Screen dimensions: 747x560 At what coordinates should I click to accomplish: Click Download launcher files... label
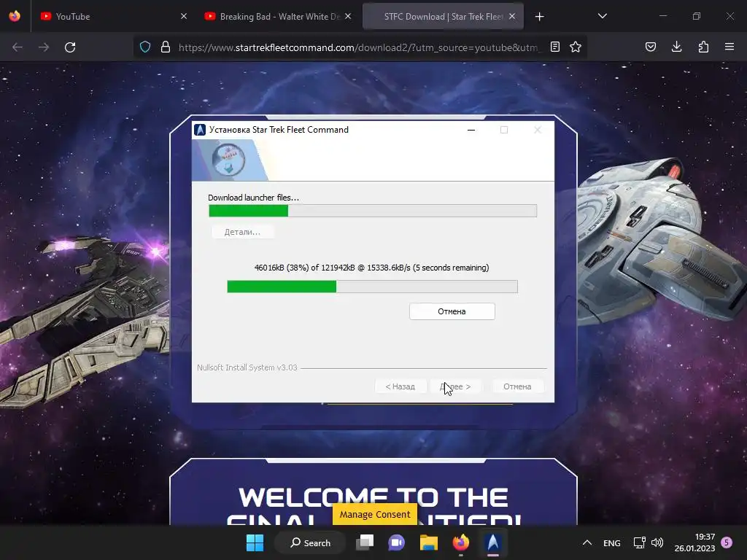(253, 198)
